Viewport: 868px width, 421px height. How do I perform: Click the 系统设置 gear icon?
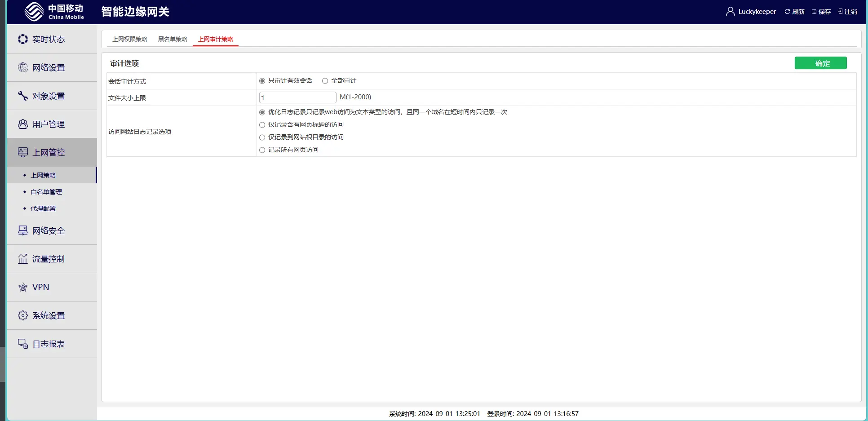point(23,315)
